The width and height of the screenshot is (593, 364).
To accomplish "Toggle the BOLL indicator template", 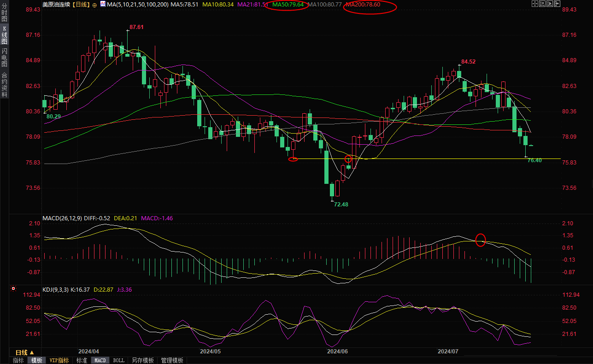I will click(x=118, y=360).
